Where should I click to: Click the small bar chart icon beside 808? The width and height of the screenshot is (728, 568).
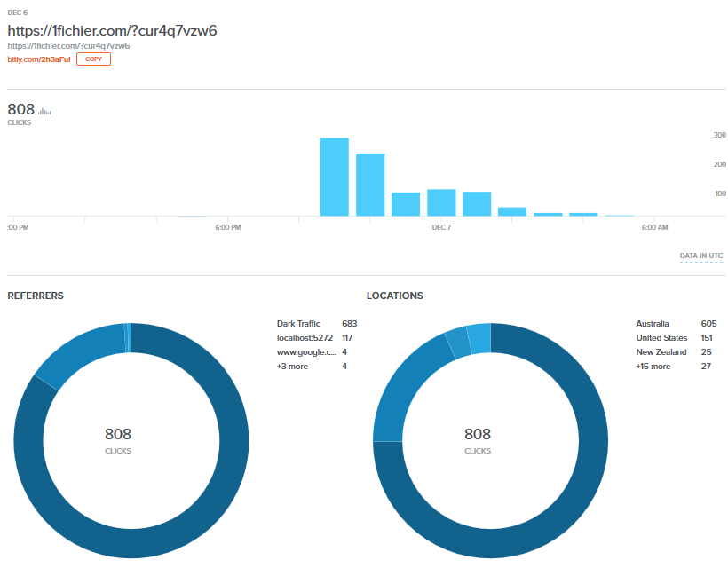(x=44, y=111)
